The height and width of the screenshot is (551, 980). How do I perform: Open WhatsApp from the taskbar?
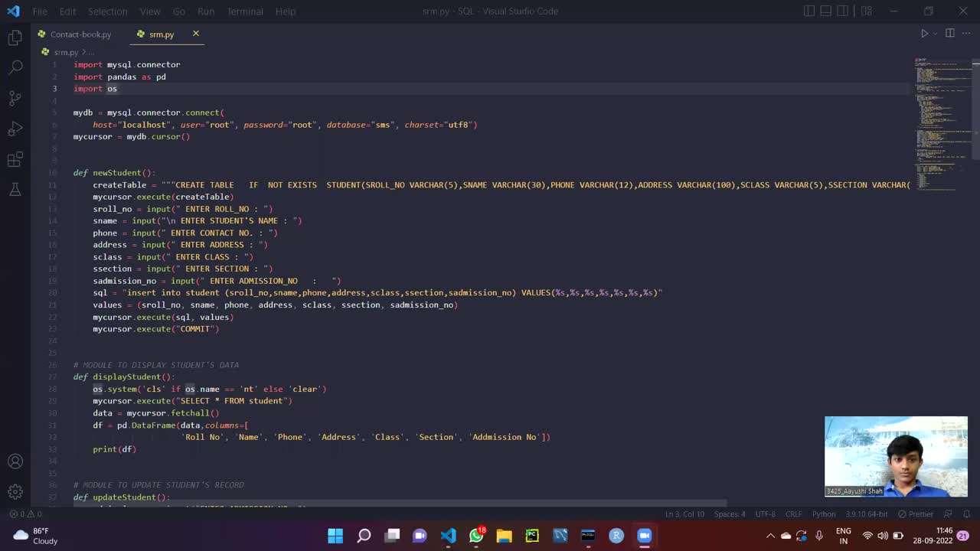(x=476, y=536)
